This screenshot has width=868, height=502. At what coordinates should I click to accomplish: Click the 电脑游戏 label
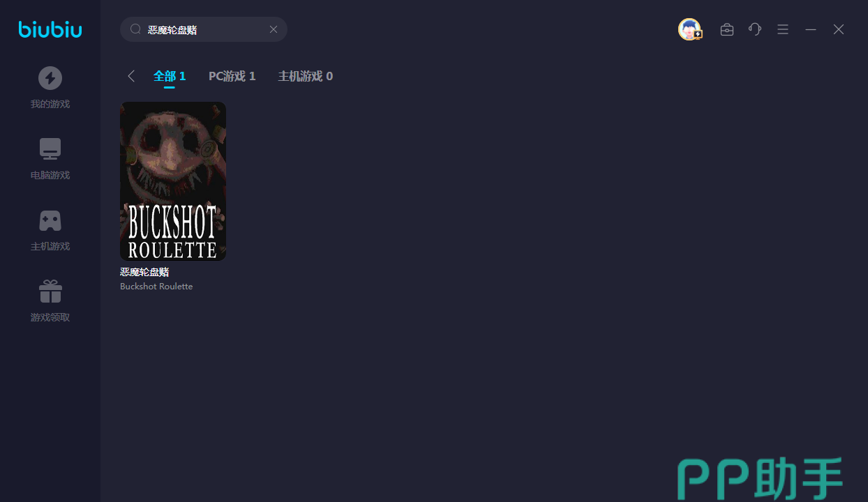tap(50, 175)
